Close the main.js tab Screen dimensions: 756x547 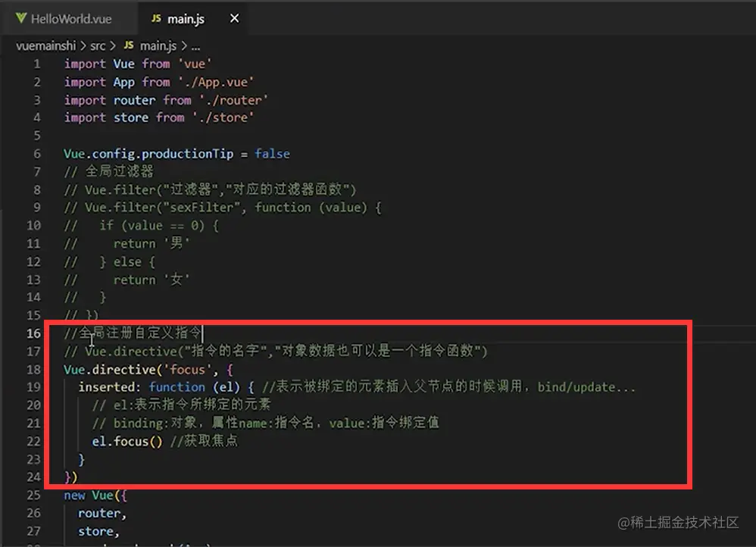[x=234, y=18]
